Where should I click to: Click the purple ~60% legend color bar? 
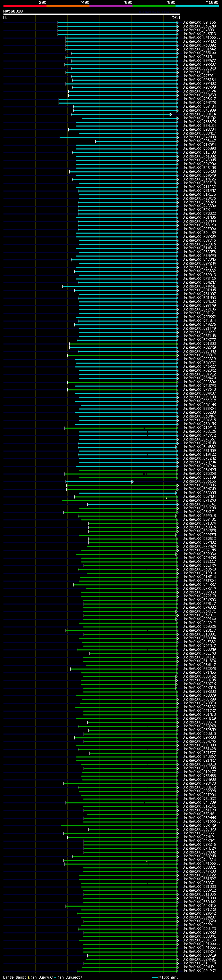click(111, 6)
